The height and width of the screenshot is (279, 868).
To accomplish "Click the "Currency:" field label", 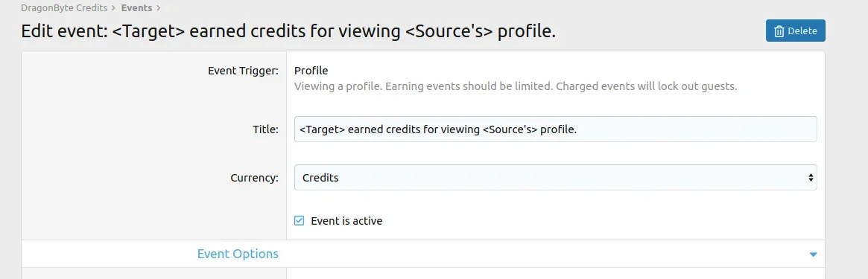I will pos(255,178).
